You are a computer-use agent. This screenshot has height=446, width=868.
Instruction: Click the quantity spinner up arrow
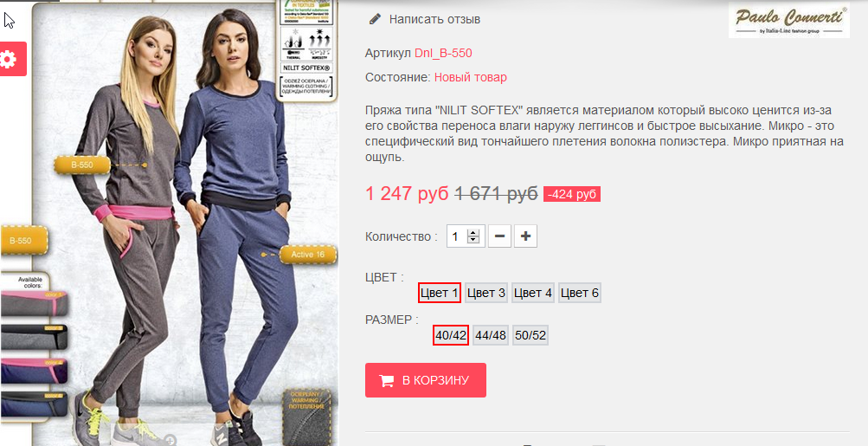coord(473,233)
